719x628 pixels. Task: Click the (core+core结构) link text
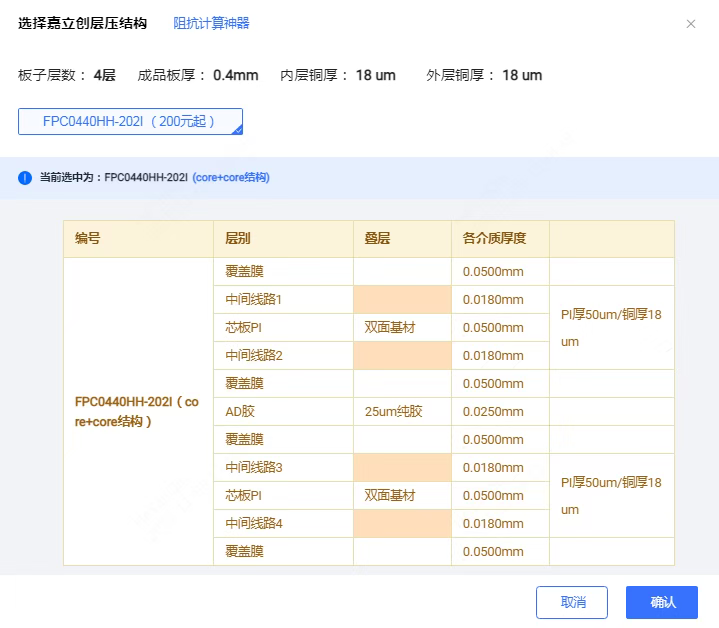tap(230, 178)
